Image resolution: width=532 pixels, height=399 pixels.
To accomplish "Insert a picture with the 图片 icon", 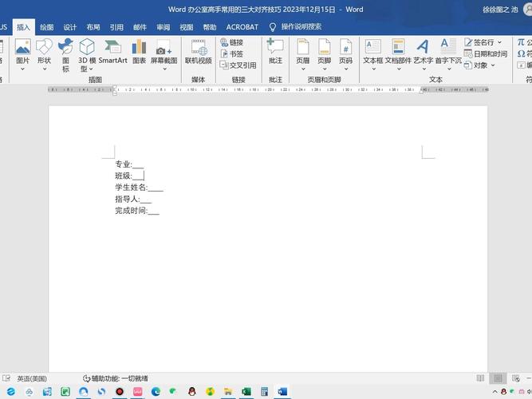I will (x=23, y=46).
